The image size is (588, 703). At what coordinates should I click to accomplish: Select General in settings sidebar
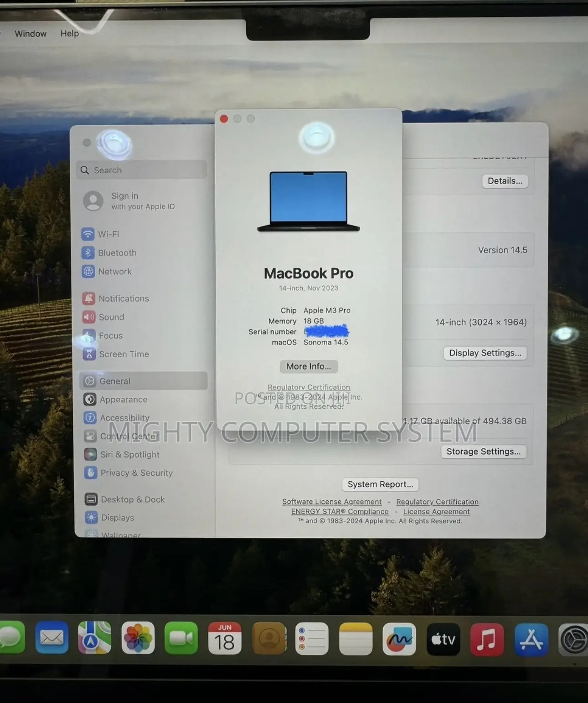point(144,381)
